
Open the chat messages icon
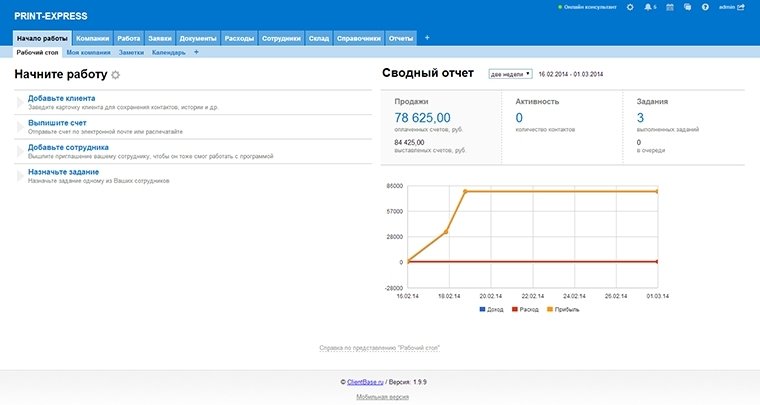point(688,7)
